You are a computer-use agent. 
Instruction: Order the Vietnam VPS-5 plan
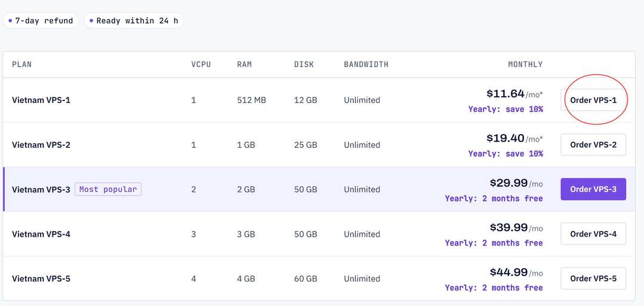pyautogui.click(x=593, y=279)
